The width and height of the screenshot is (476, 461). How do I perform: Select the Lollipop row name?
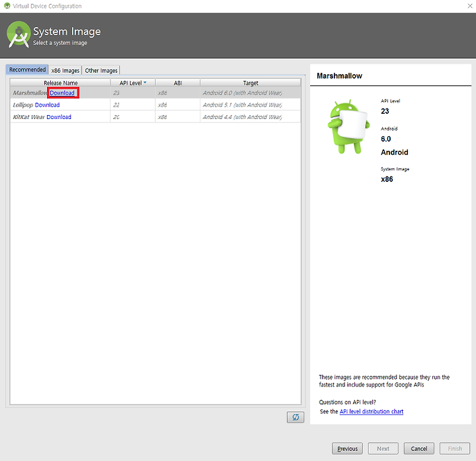[22, 105]
